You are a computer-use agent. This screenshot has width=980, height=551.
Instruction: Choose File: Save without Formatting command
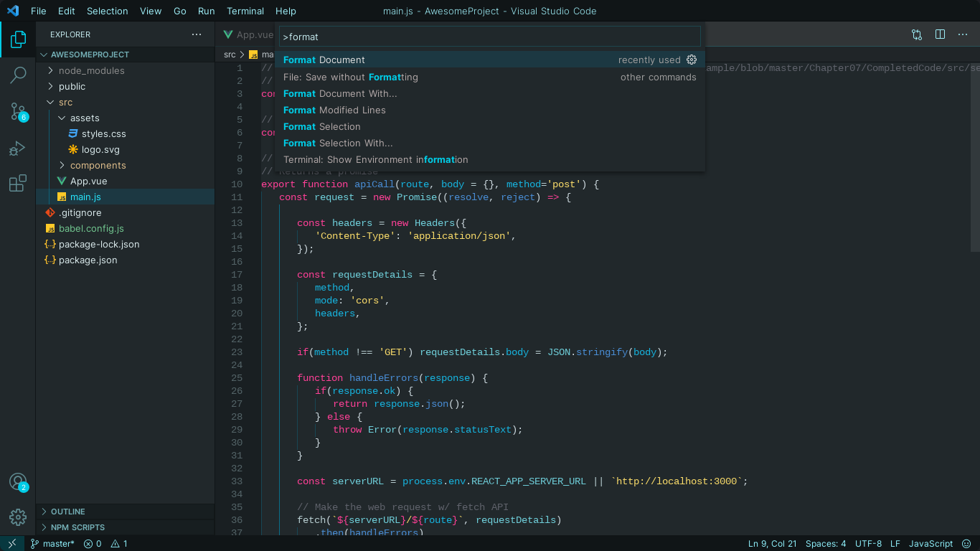pos(490,77)
